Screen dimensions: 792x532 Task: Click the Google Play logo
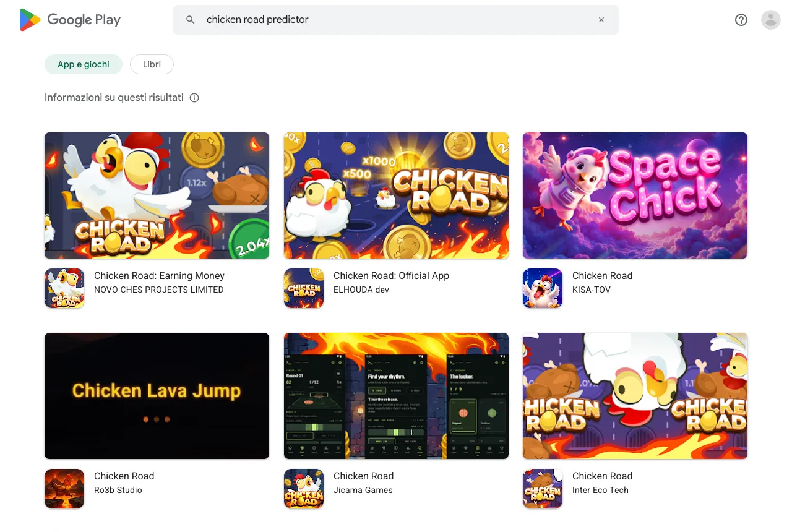click(x=70, y=20)
